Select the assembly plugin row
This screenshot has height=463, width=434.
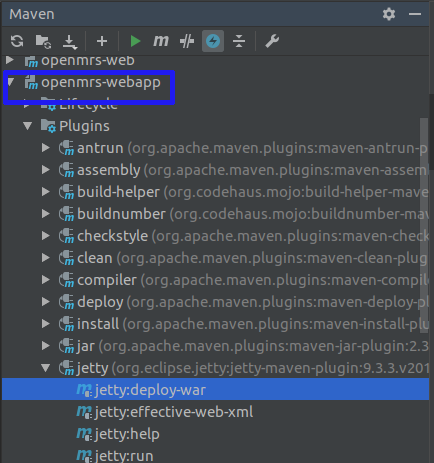(215, 170)
